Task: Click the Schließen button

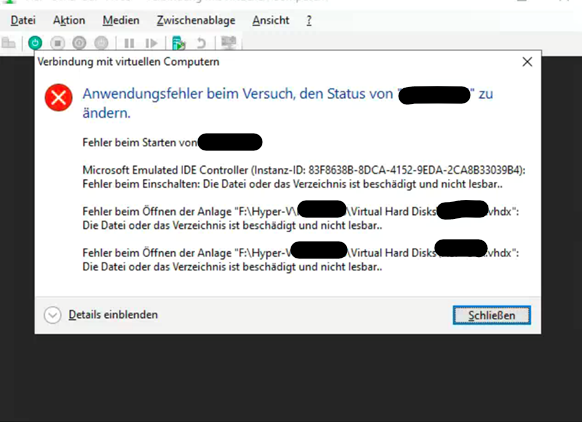Action: pyautogui.click(x=492, y=315)
